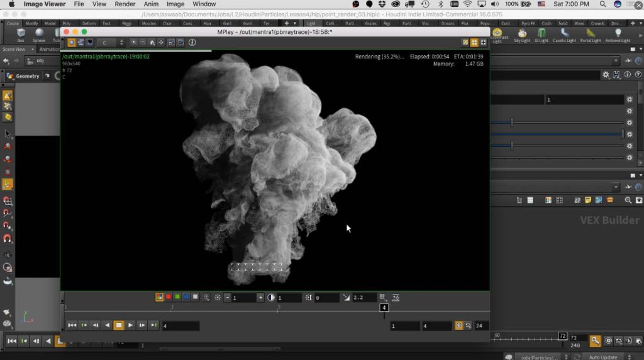Image resolution: width=644 pixels, height=360 pixels.
Task: Open the Auto Update mode dropdown
Action: point(606,357)
